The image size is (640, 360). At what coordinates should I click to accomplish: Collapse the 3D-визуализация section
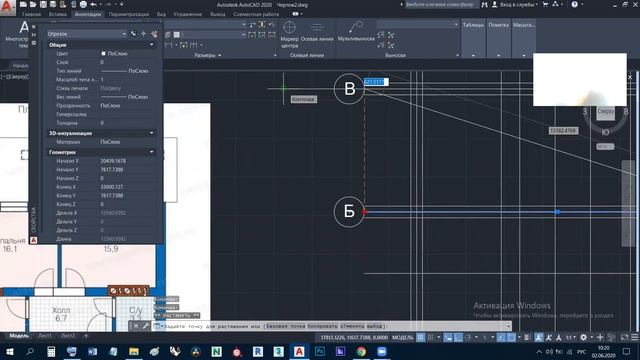[x=151, y=133]
